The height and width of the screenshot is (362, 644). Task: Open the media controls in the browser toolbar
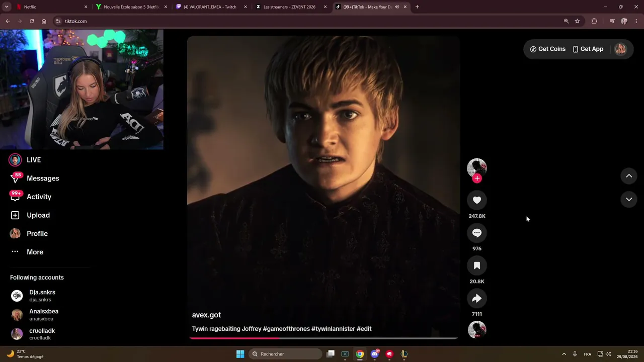tap(612, 21)
